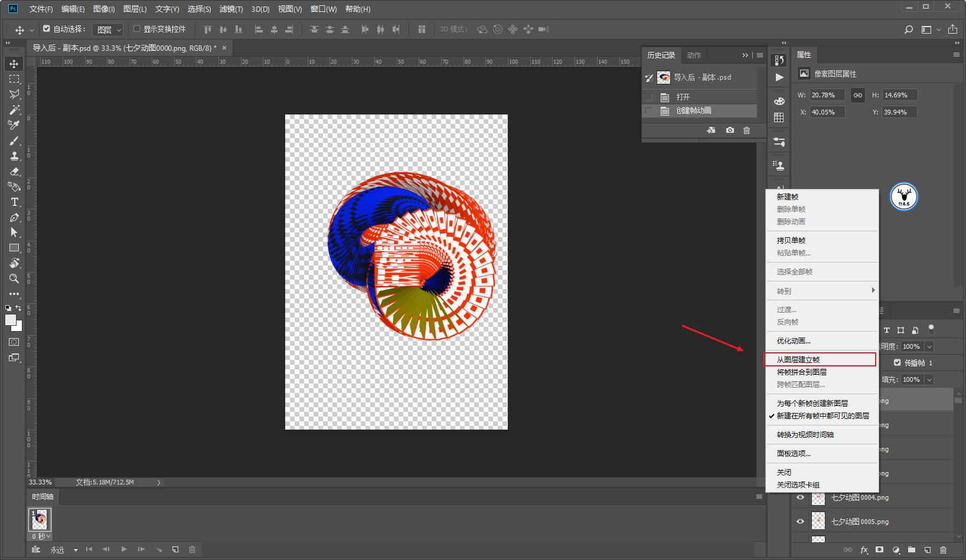Toggle 新建在所有帧中都可见的图层 option

pos(823,416)
